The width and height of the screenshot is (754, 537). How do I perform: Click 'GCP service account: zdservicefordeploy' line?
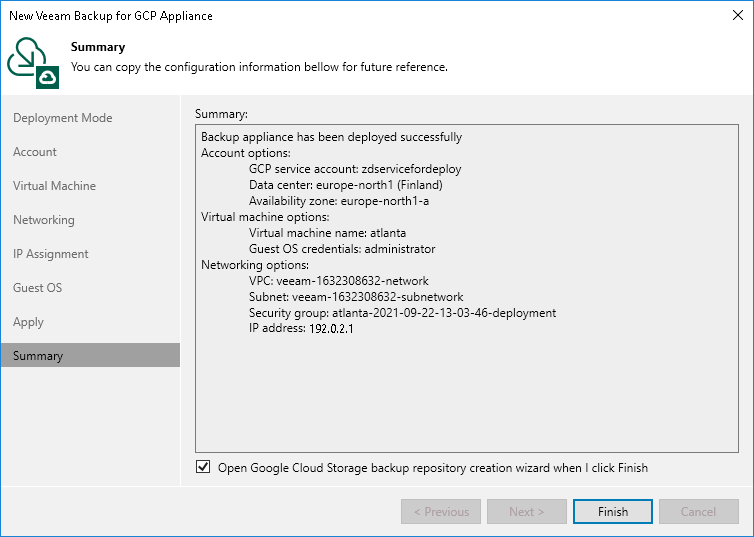(355, 169)
